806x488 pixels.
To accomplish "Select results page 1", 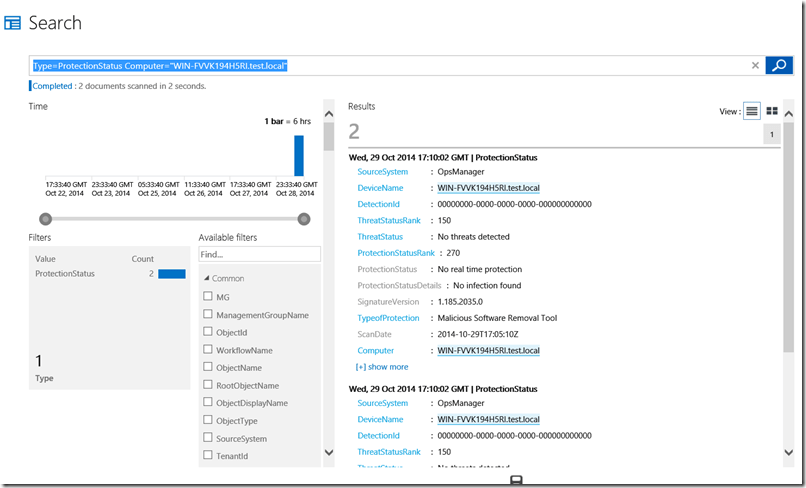I will [x=771, y=135].
